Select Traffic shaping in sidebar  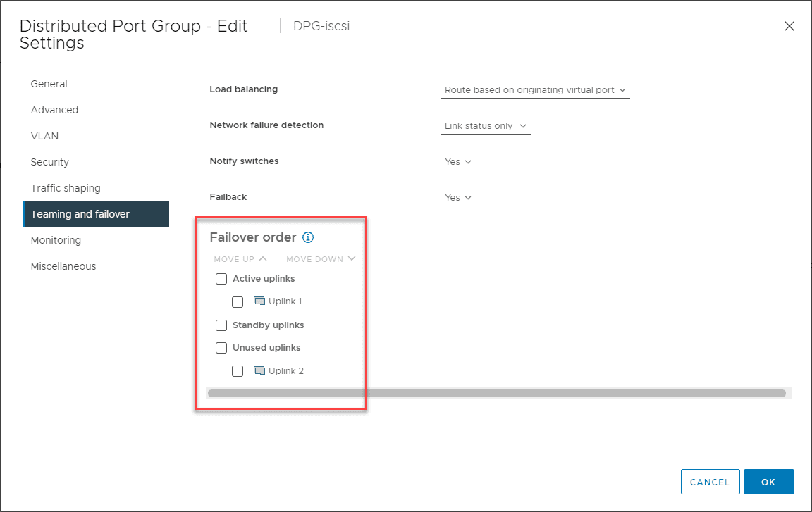(66, 188)
